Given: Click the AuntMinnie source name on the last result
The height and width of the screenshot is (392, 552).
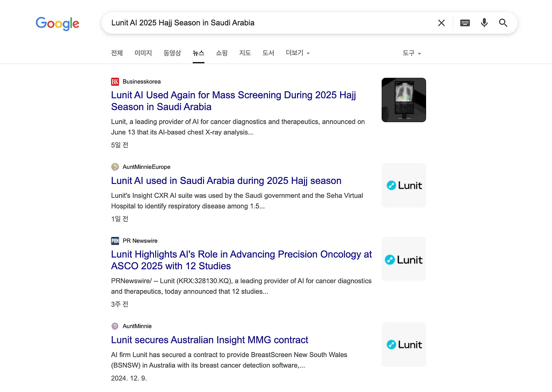Looking at the screenshot, I should (137, 326).
